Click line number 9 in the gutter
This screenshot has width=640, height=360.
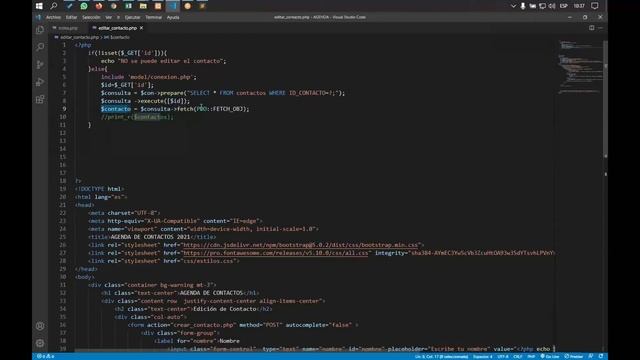[64, 109]
